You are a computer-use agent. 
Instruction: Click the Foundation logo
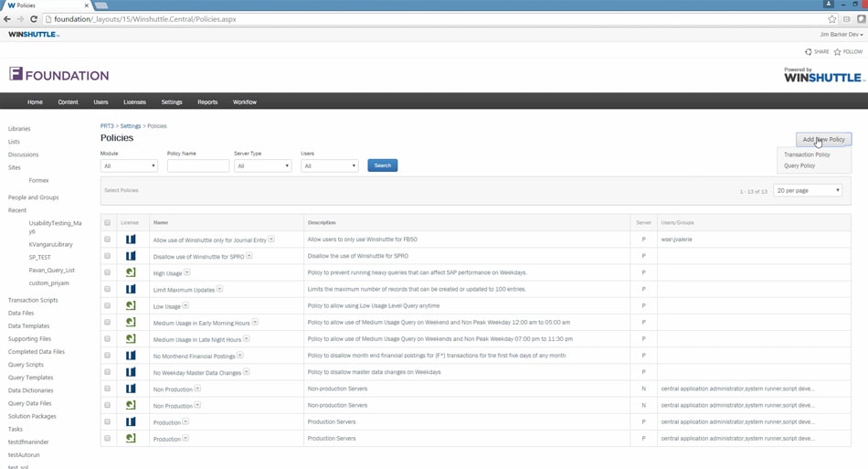point(59,75)
